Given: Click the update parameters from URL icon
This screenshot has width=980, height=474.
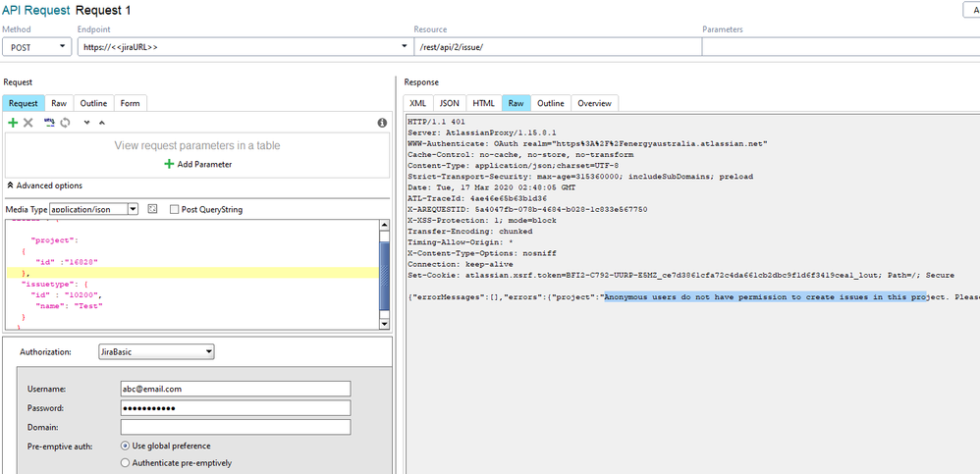Looking at the screenshot, I should pyautogui.click(x=48, y=123).
